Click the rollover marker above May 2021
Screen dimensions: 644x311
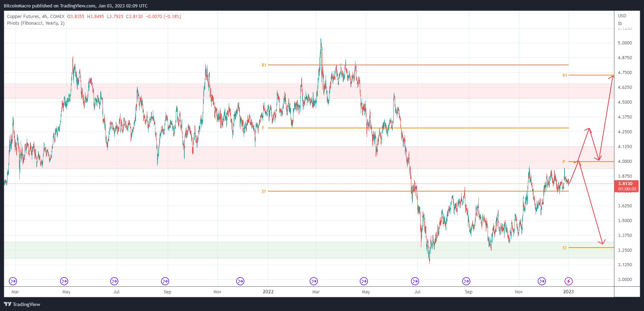[64, 281]
